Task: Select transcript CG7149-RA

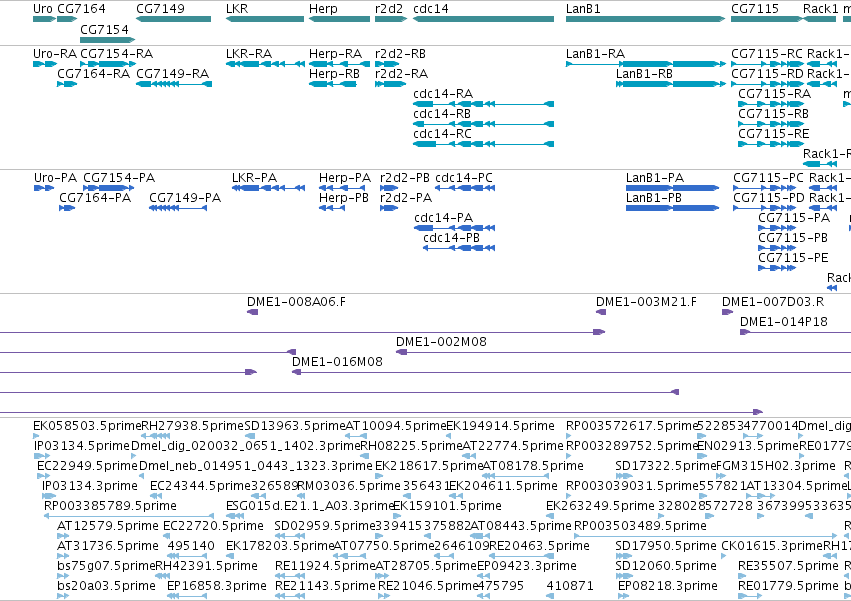Action: coord(174,84)
